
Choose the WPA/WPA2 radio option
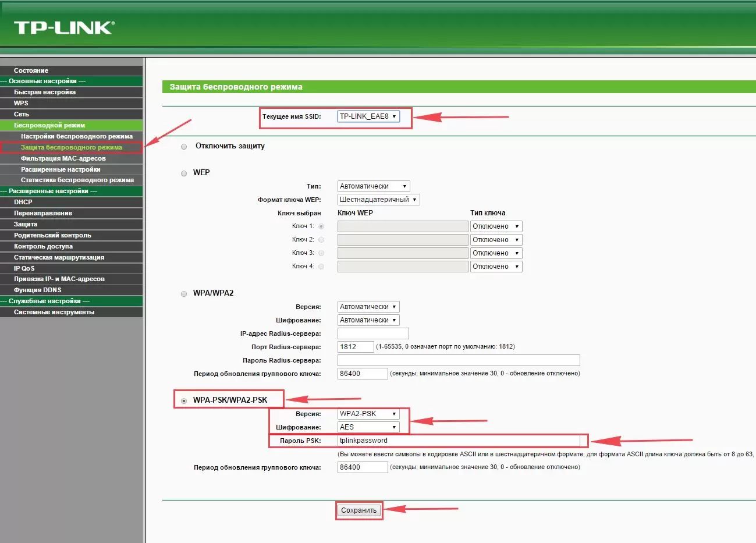click(x=184, y=294)
